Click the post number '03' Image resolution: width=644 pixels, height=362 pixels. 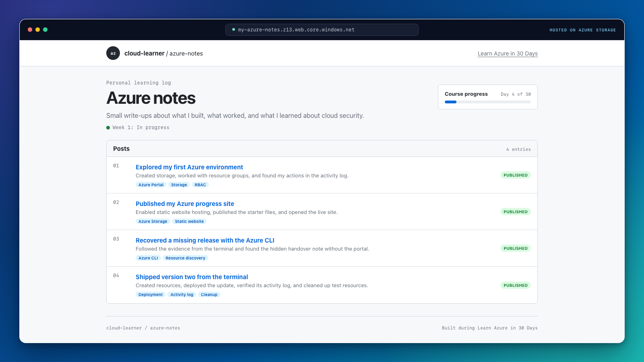[x=116, y=239]
